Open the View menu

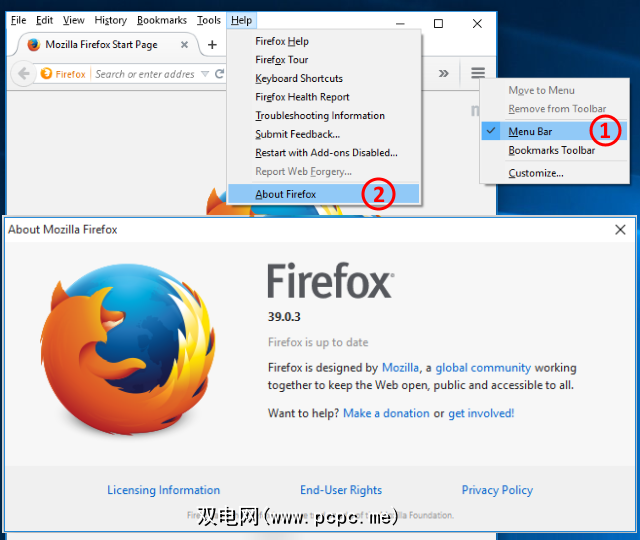[73, 20]
